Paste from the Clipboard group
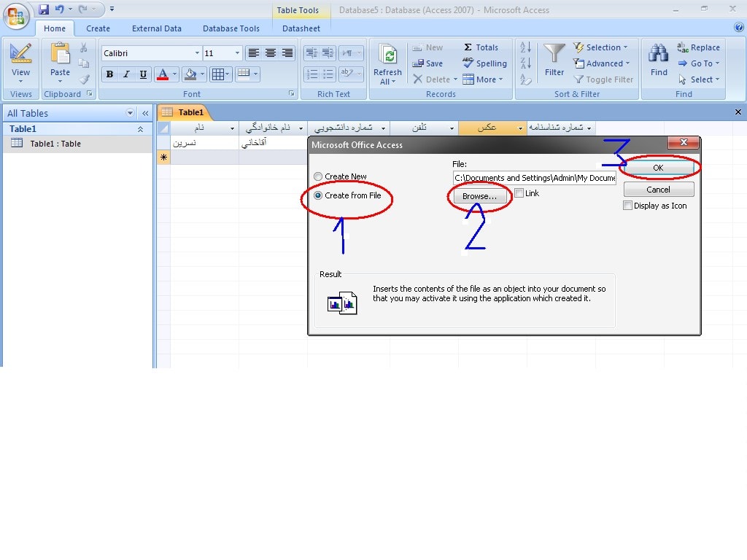 click(60, 63)
